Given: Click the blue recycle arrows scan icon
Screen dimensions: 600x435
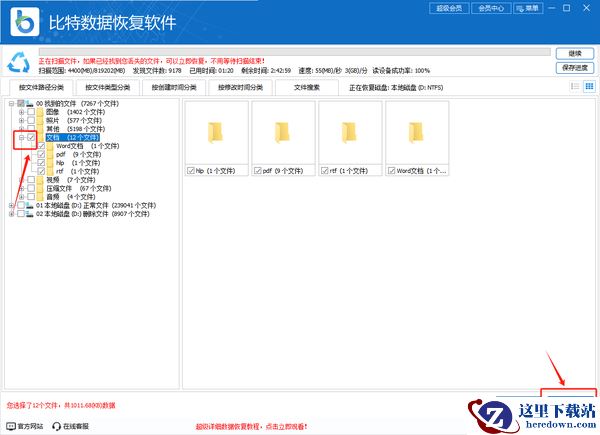Looking at the screenshot, I should pyautogui.click(x=19, y=62).
